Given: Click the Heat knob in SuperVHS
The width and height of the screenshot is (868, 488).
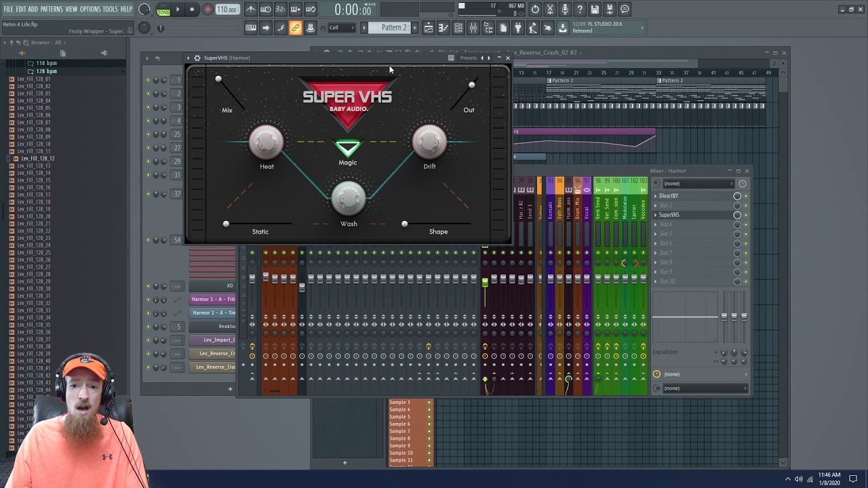Looking at the screenshot, I should (267, 141).
